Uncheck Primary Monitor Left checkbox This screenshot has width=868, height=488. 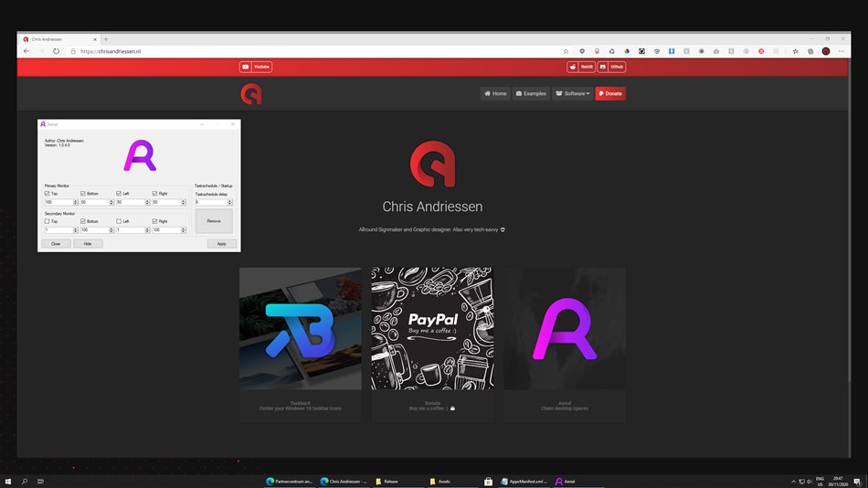point(119,194)
